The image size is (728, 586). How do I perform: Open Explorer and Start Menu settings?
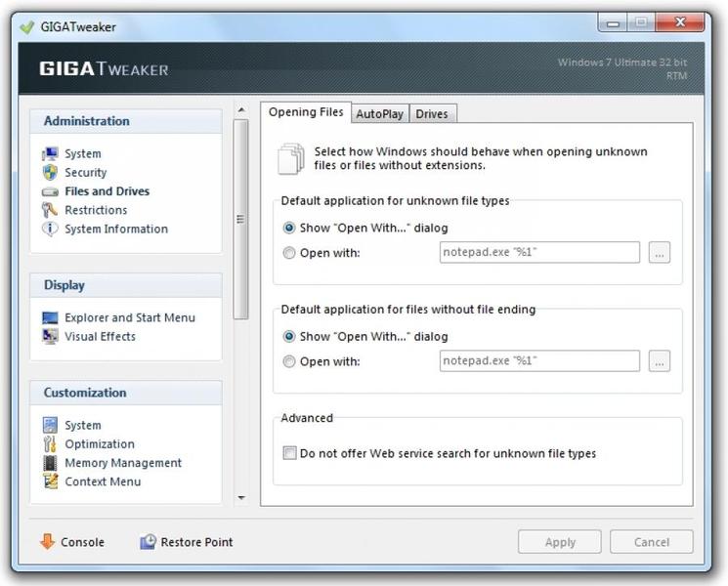[x=130, y=317]
